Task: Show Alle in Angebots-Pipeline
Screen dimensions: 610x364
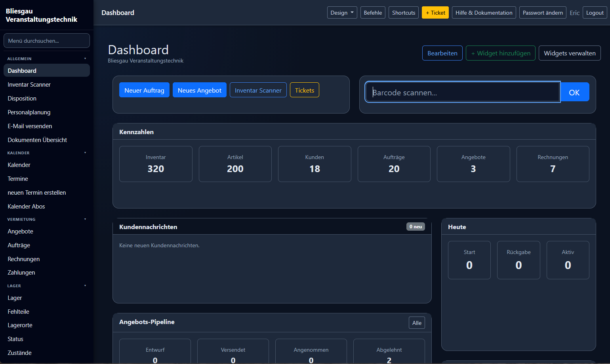Action: [x=417, y=323]
